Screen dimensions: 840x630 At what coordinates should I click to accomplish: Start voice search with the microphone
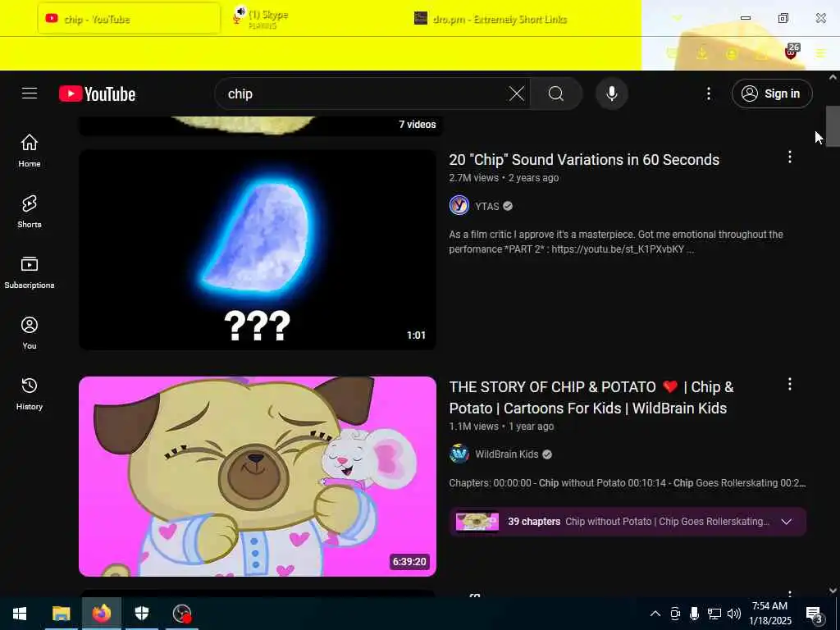click(x=612, y=94)
